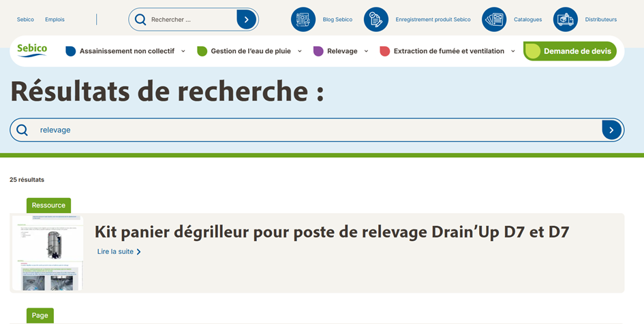Click Lire la suite link
Viewport: 644px width, 324px height.
point(115,252)
